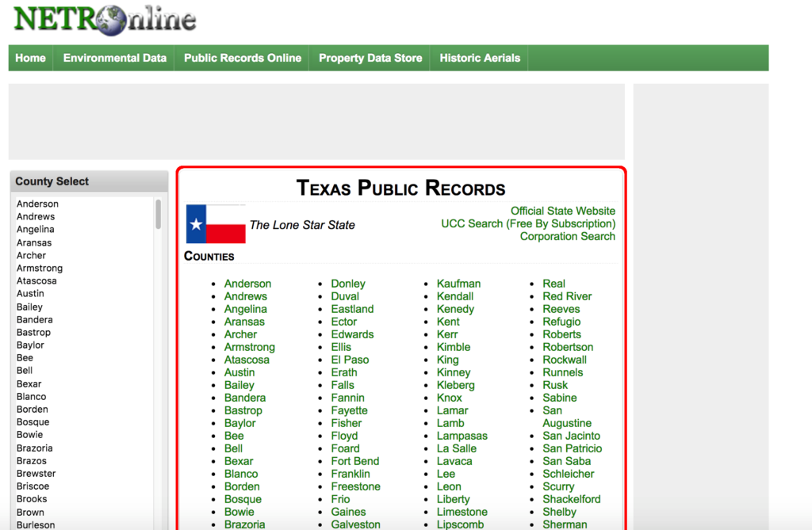The image size is (812, 530).
Task: Select Fort Bend county link
Action: (354, 461)
